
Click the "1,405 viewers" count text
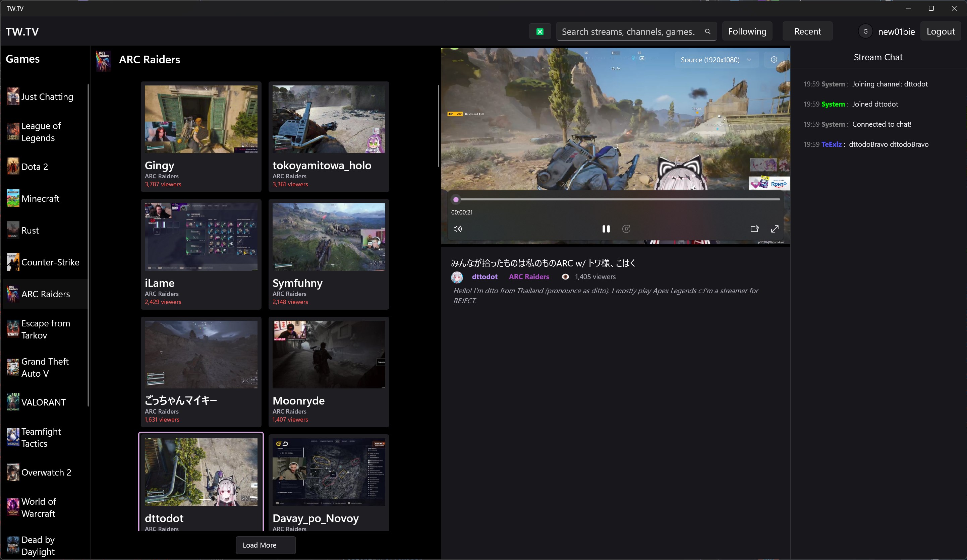pyautogui.click(x=595, y=277)
